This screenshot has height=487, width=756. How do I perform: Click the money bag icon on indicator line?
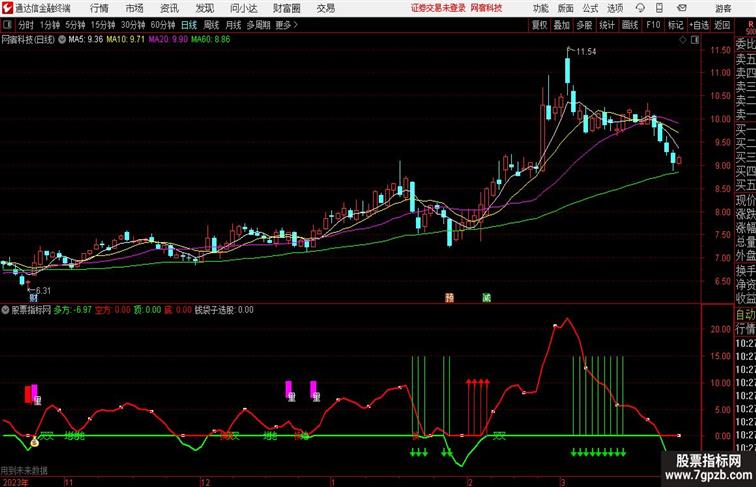click(x=34, y=442)
